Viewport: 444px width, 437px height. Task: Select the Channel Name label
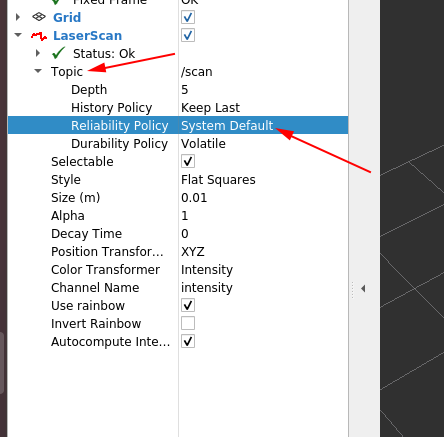point(95,288)
